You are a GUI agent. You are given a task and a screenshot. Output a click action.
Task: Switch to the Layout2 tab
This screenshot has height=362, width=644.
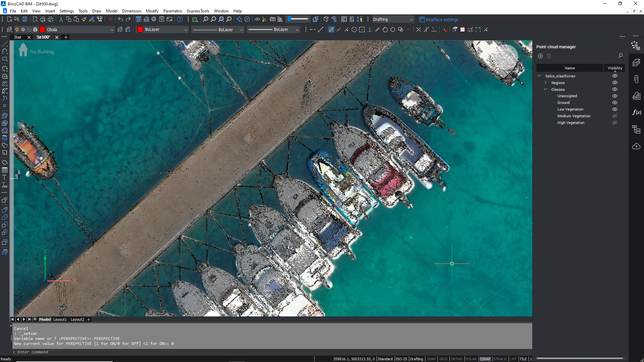click(x=77, y=319)
